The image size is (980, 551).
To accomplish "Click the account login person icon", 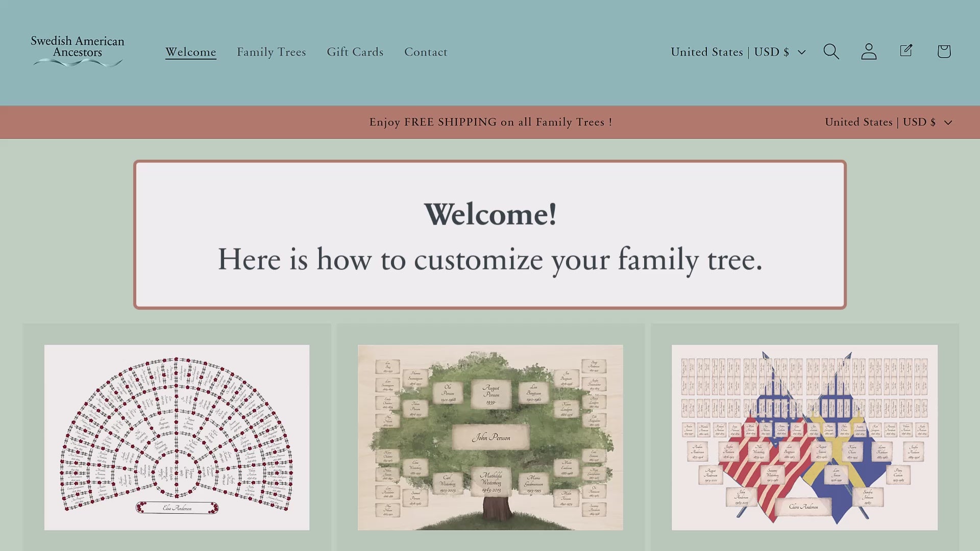I will tap(869, 52).
